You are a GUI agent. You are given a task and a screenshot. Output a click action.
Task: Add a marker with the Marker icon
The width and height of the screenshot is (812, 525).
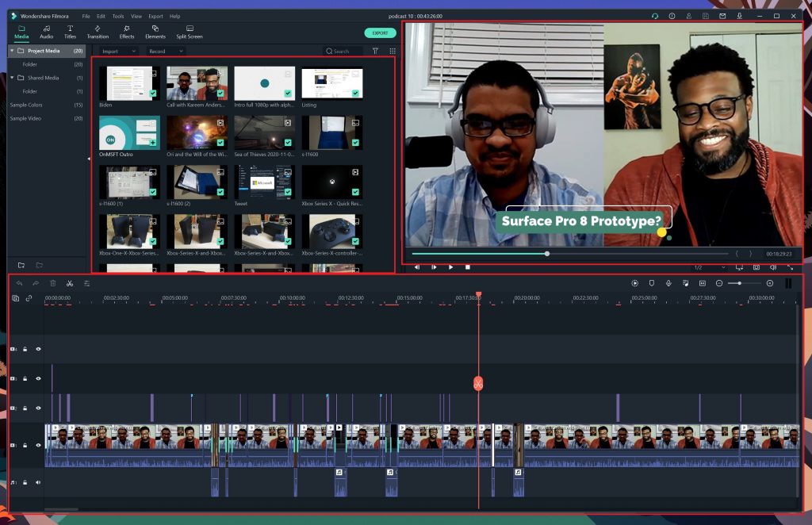[x=652, y=283]
